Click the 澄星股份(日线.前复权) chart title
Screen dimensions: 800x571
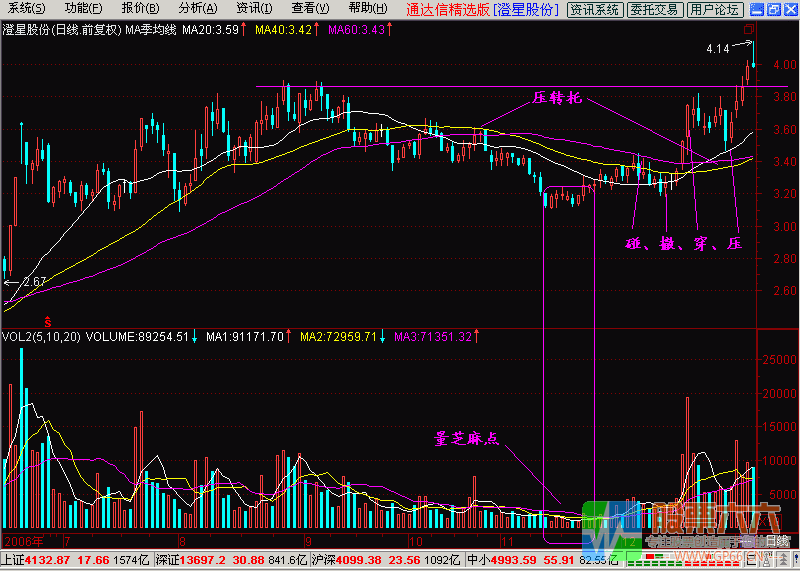[61, 31]
